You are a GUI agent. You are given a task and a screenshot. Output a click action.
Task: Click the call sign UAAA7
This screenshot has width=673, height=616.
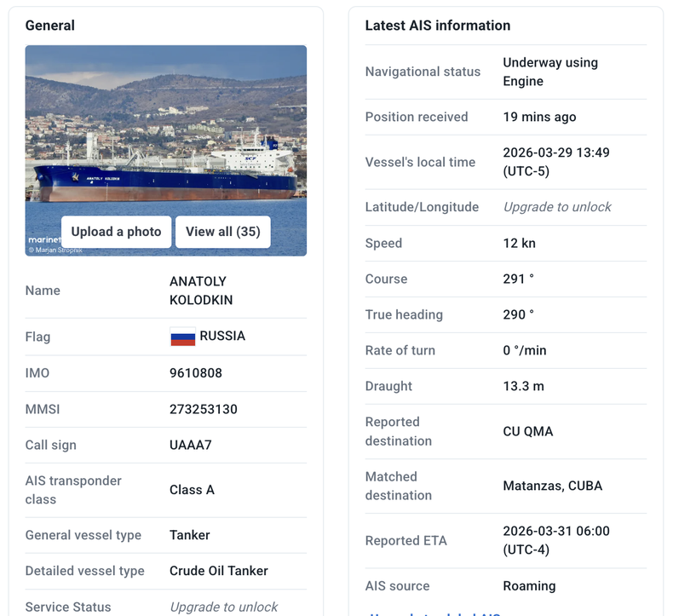click(x=191, y=445)
